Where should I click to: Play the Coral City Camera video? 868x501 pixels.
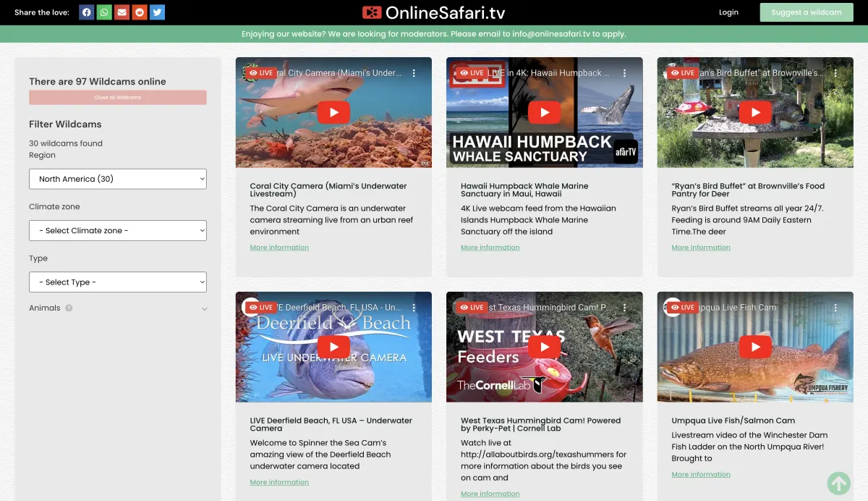coord(333,112)
